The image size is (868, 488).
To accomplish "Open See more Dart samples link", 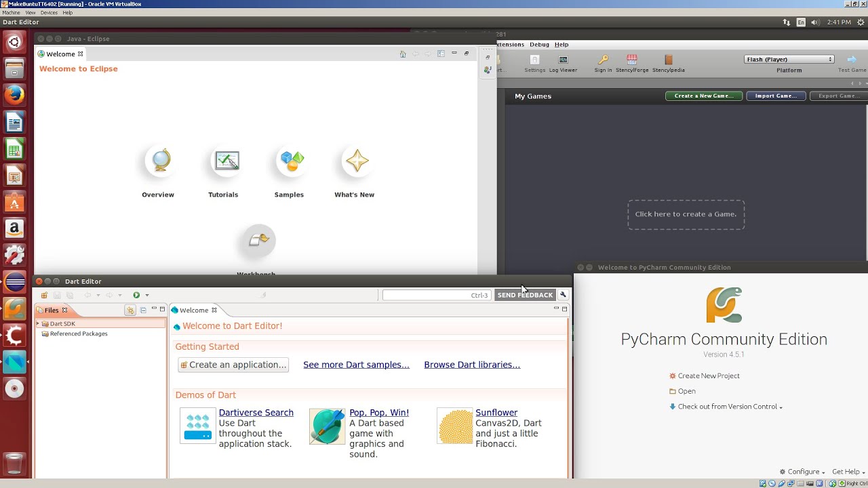I will pos(356,365).
